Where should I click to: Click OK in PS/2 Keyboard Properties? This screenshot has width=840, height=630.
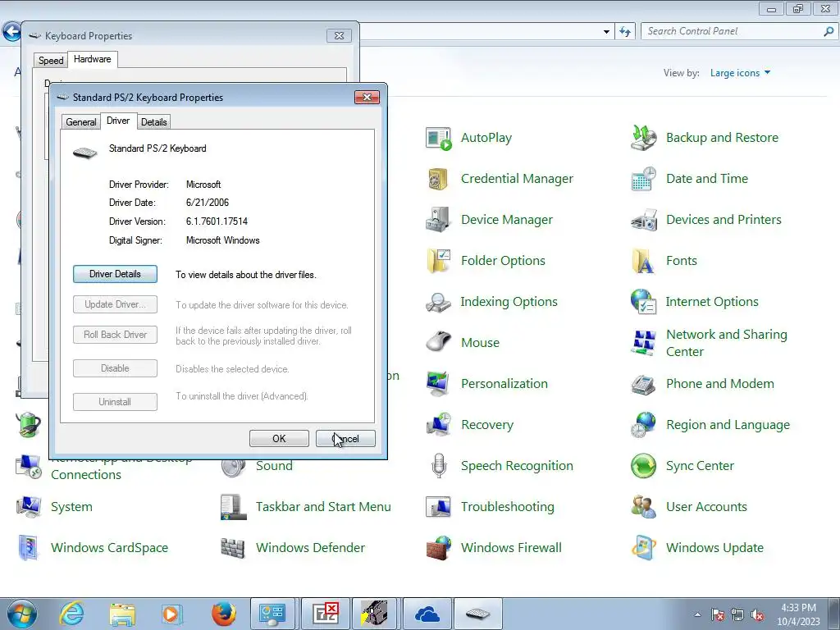point(279,438)
